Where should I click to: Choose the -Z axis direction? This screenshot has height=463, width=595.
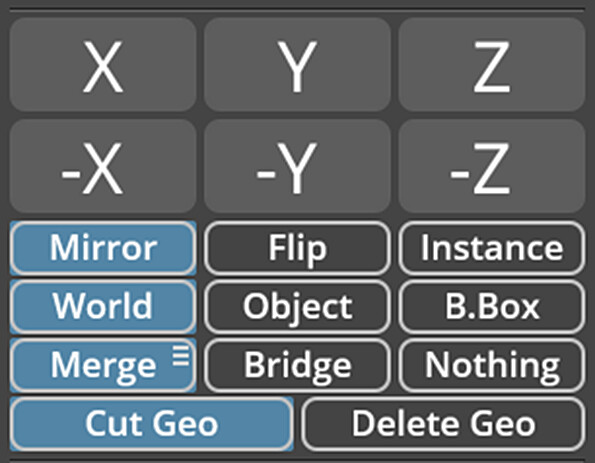tap(491, 166)
